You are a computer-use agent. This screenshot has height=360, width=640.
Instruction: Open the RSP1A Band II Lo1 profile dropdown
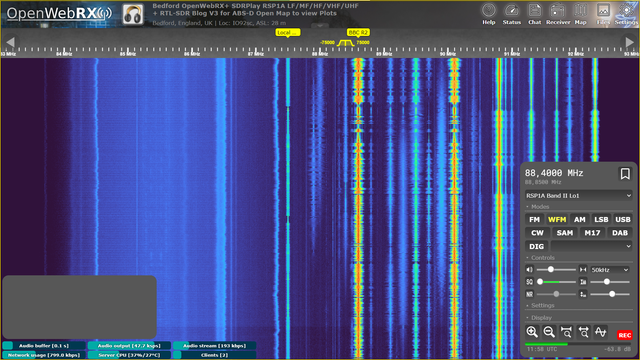pyautogui.click(x=579, y=196)
